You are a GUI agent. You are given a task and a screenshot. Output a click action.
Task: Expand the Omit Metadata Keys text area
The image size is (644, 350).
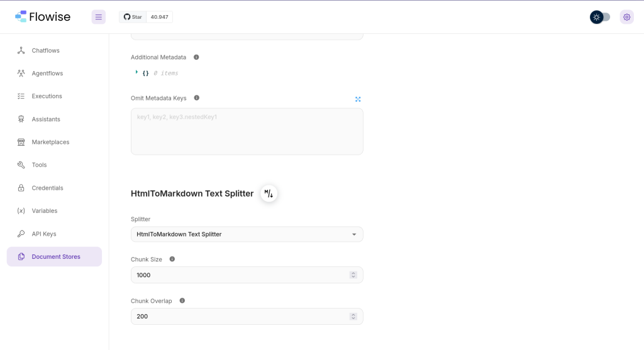pyautogui.click(x=358, y=99)
